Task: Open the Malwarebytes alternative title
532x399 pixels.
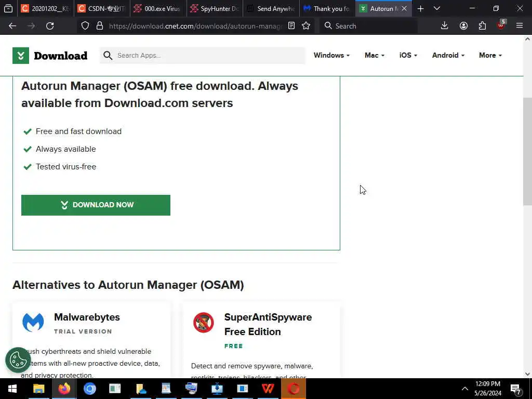Action: coord(87,317)
